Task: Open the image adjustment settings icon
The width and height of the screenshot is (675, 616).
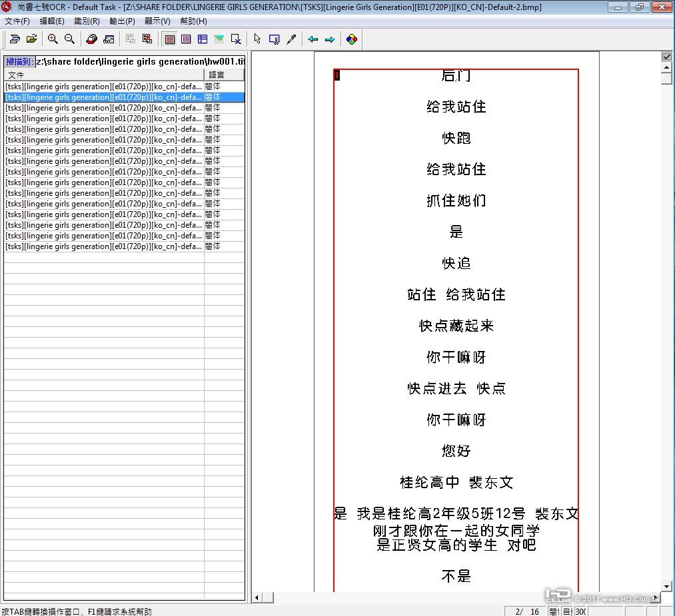Action: 109,39
